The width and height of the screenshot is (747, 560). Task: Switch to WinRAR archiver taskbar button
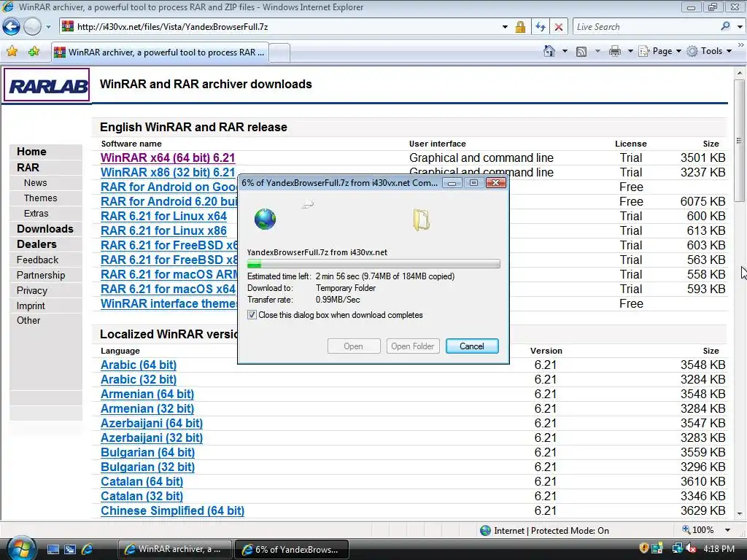click(175, 550)
